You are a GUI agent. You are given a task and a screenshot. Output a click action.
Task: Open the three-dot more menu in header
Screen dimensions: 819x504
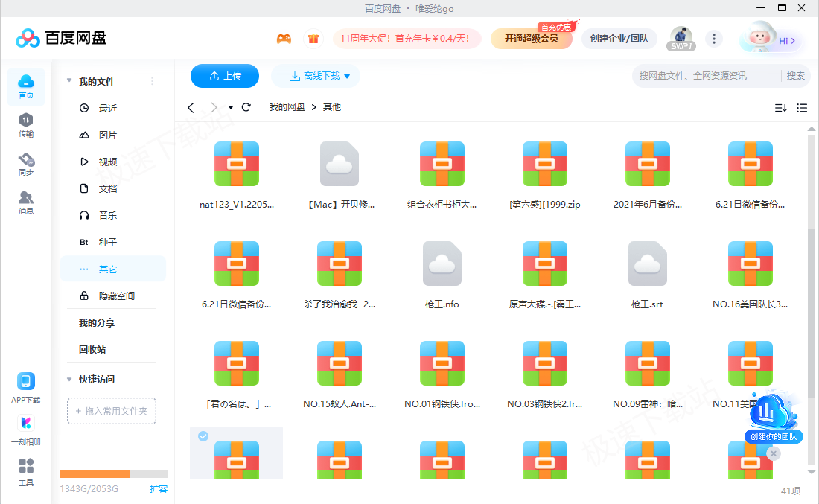coord(714,39)
